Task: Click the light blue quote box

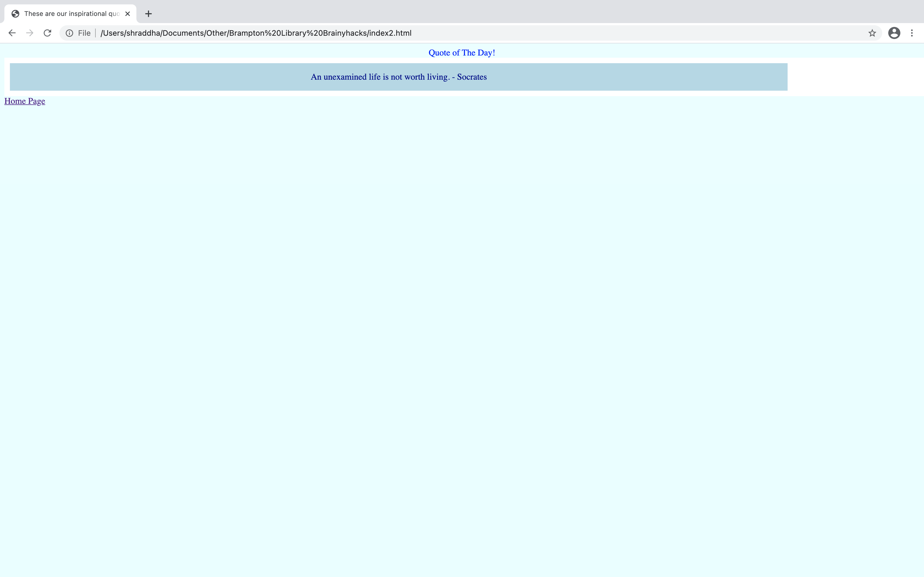Action: click(153, 77)
